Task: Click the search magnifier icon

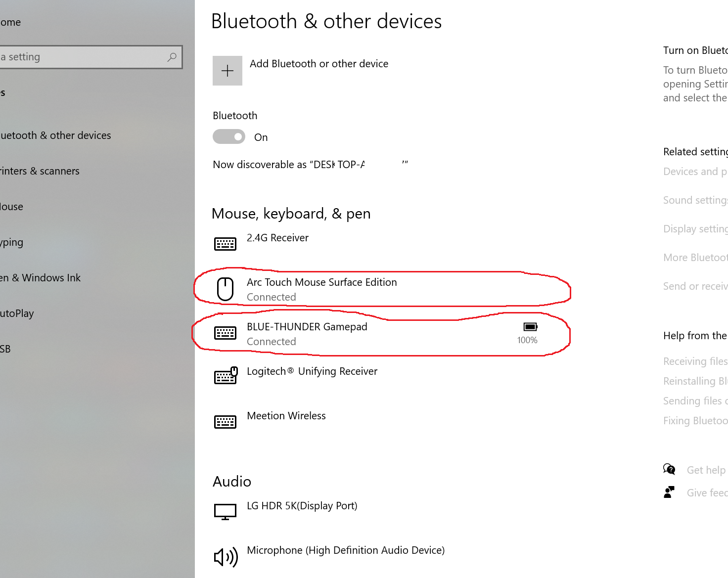Action: point(172,57)
